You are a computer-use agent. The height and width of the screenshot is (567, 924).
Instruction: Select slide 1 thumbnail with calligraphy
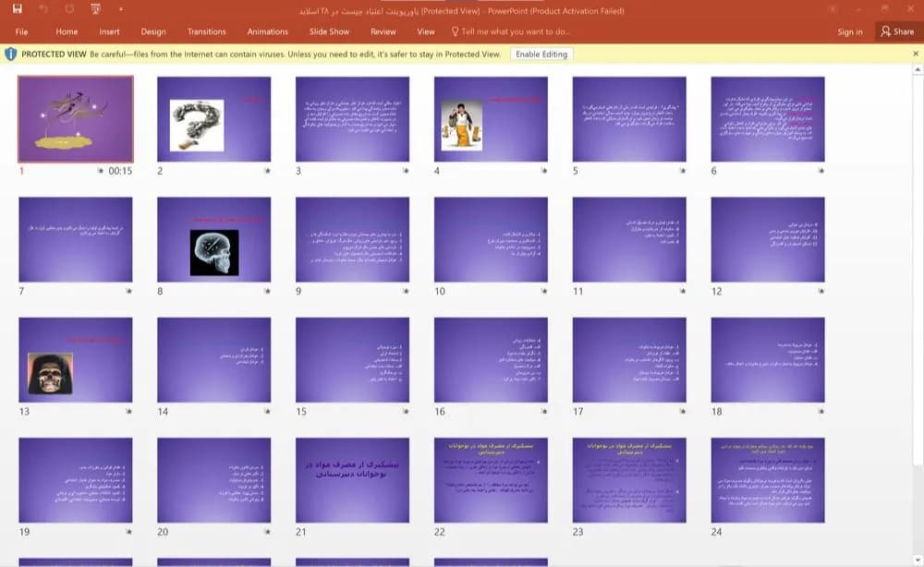point(76,119)
